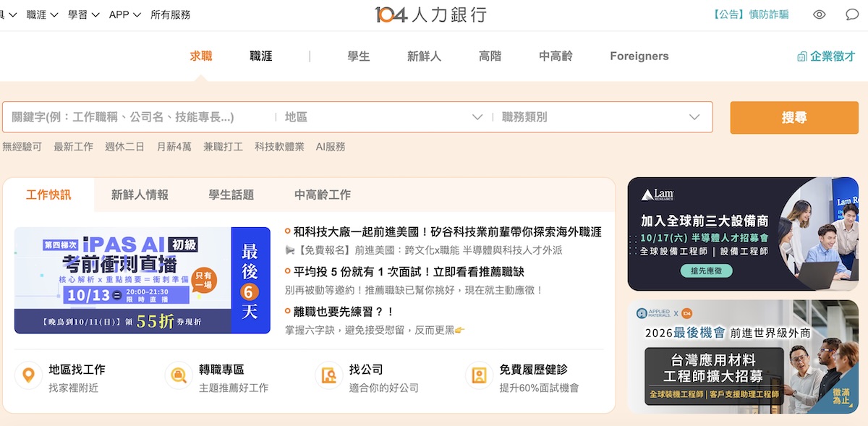Open the 找公司 shortcut title
The width and height of the screenshot is (868, 426).
366,370
